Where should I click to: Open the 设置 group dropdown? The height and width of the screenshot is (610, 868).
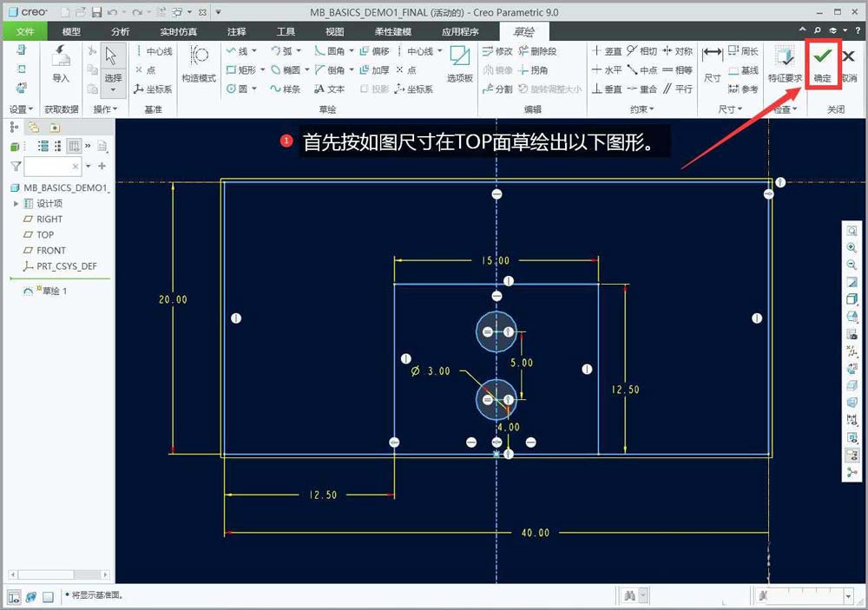pyautogui.click(x=21, y=109)
